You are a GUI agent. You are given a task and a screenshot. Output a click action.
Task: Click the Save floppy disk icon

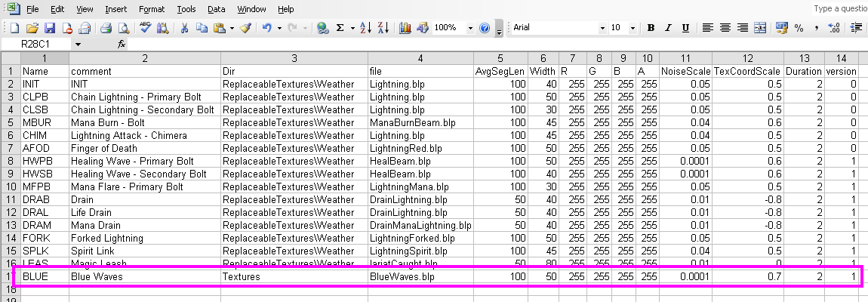tap(49, 28)
